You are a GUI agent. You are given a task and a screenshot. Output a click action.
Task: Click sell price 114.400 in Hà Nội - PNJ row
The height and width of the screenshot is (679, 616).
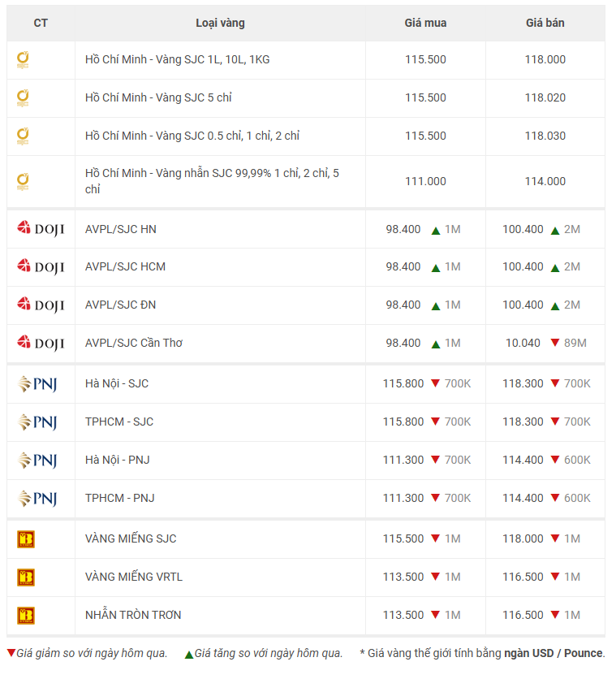tap(523, 460)
